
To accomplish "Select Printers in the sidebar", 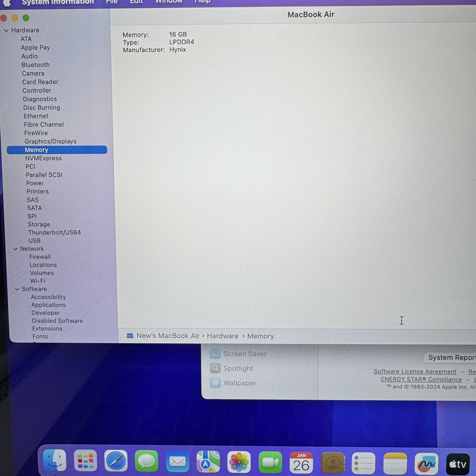I will pos(37,192).
